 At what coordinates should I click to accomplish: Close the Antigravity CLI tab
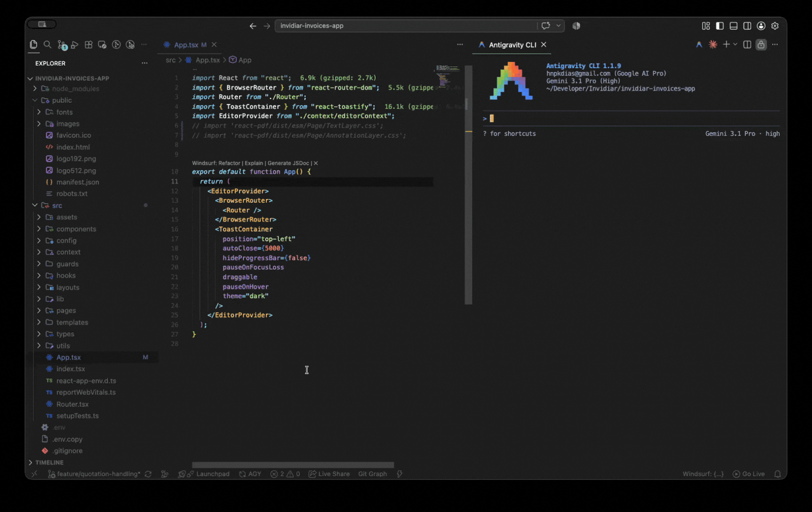pos(544,45)
